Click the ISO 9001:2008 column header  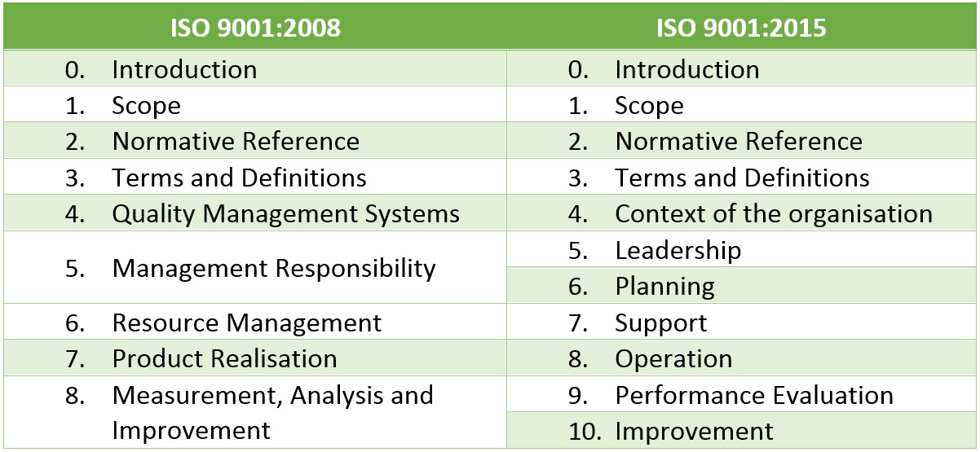coord(255,28)
